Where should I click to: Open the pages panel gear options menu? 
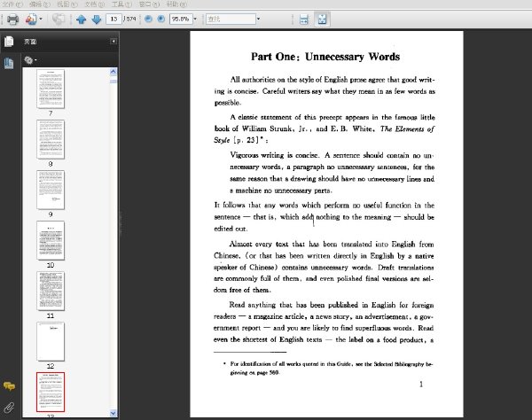pyautogui.click(x=30, y=60)
